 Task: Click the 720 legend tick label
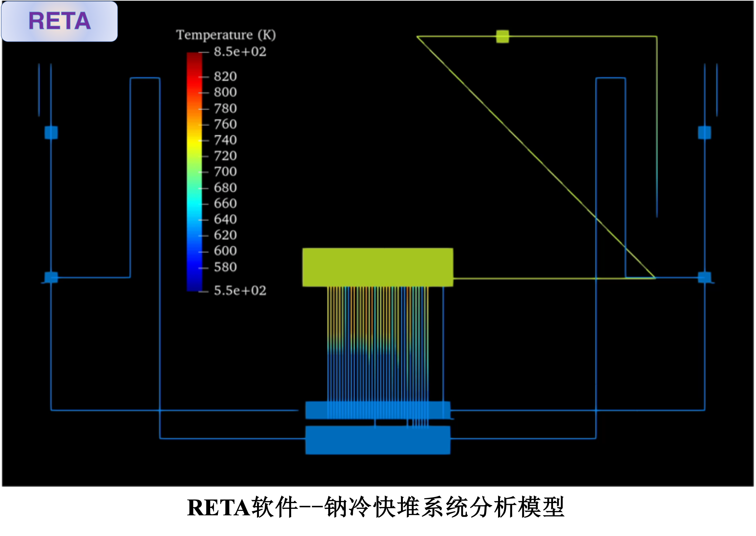tap(226, 156)
